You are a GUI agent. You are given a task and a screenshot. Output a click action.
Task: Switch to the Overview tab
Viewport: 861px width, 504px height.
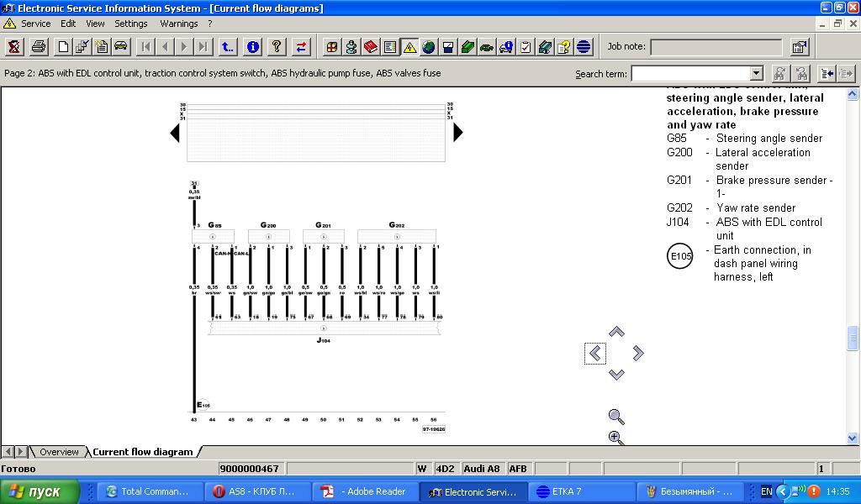pos(59,452)
